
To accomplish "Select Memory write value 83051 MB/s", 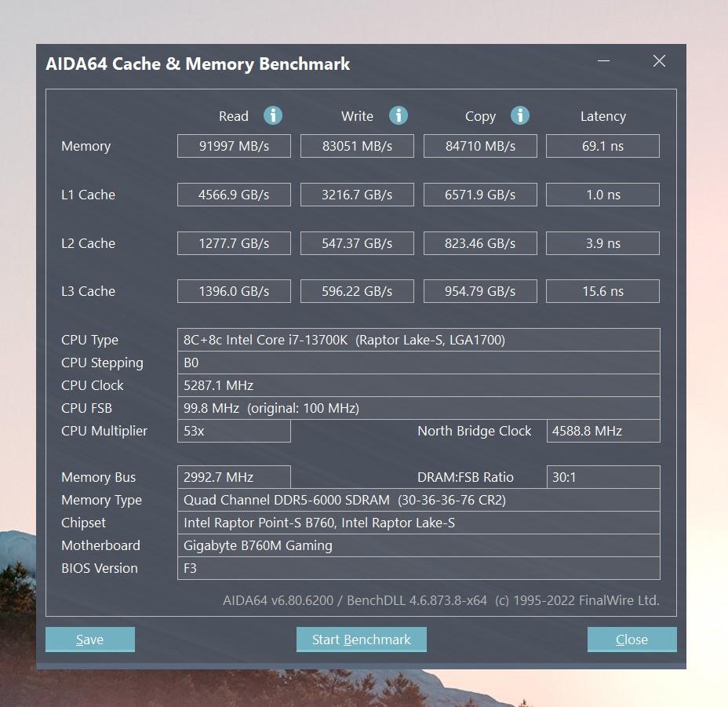I will 357,146.
